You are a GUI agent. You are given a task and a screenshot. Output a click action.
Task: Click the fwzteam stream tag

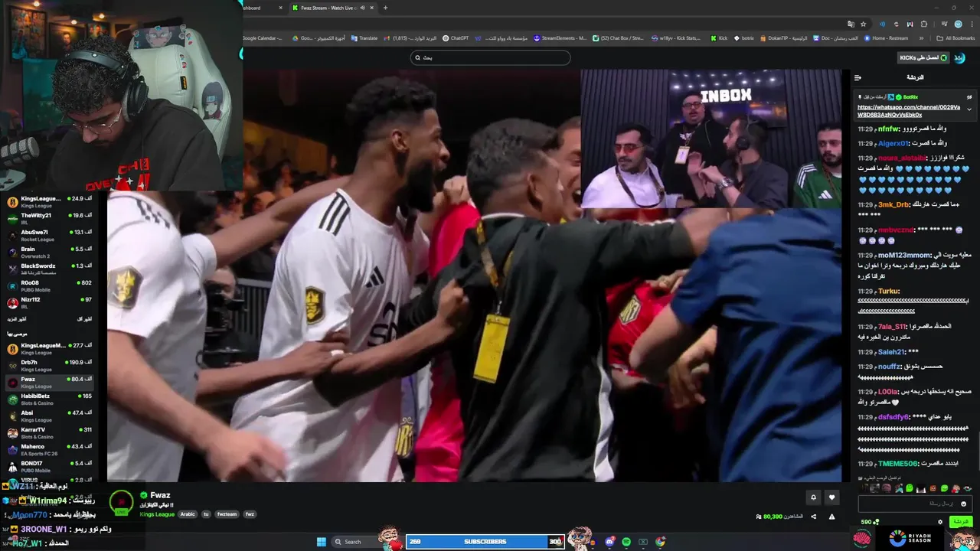[x=226, y=514]
